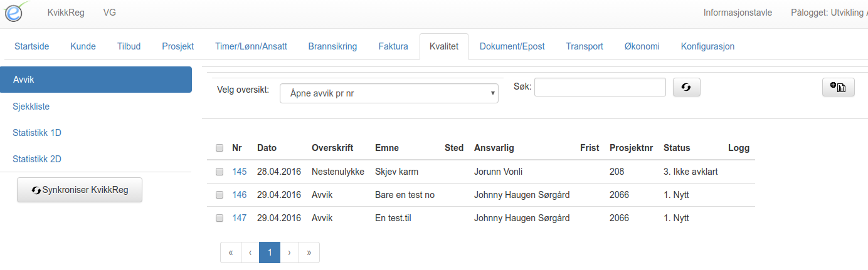Open Statistikk 2D in the sidebar
Viewport: 868px width, 270px height.
[x=36, y=159]
